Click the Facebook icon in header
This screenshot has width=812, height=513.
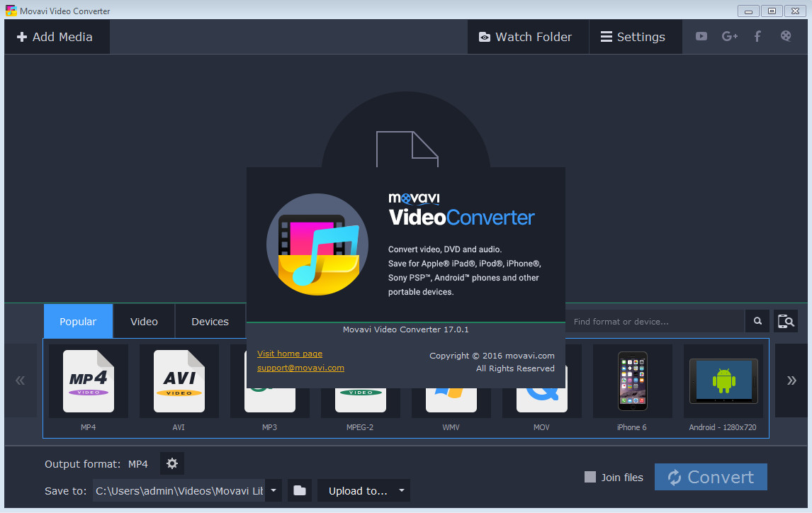(757, 37)
